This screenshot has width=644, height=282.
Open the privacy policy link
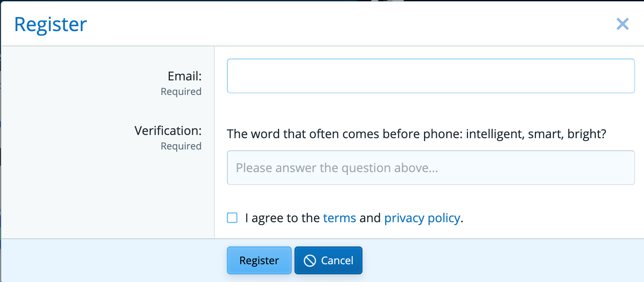tap(422, 218)
